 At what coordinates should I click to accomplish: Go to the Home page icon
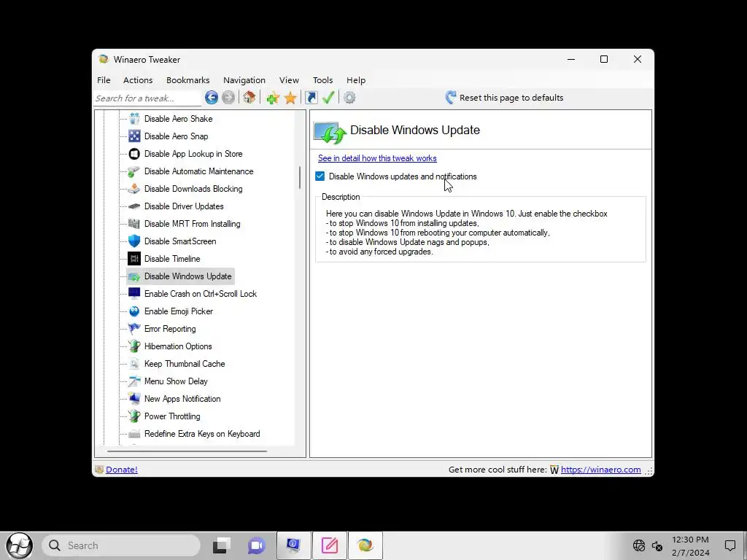pyautogui.click(x=249, y=98)
